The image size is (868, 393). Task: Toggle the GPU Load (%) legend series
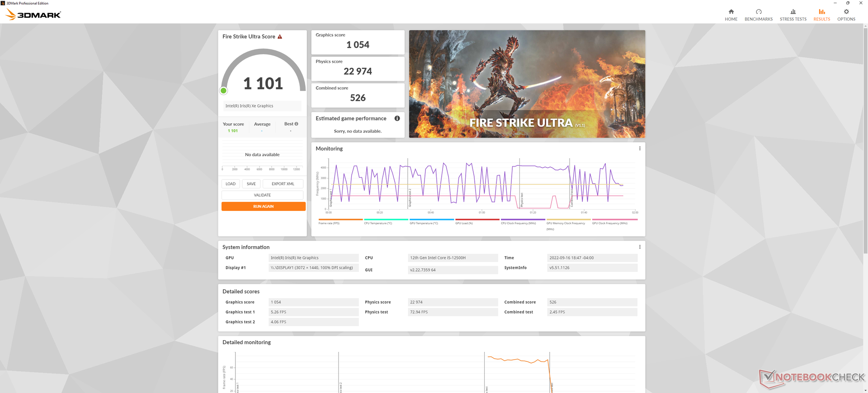click(477, 222)
